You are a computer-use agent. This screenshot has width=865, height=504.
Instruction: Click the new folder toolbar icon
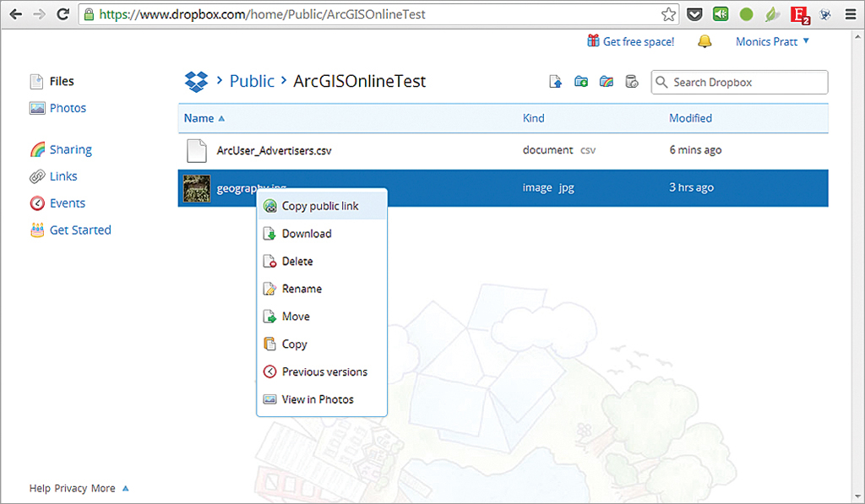(581, 82)
